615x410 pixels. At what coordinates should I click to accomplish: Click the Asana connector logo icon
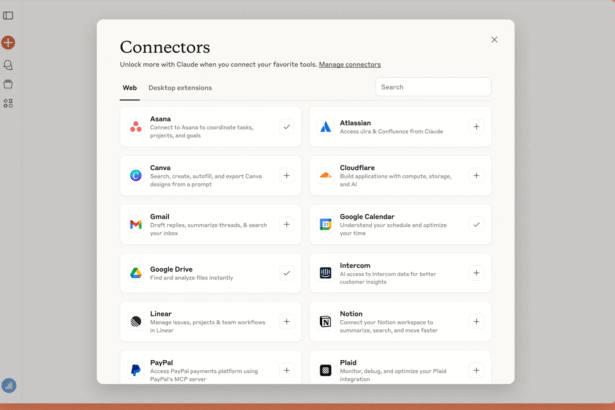[x=136, y=127]
